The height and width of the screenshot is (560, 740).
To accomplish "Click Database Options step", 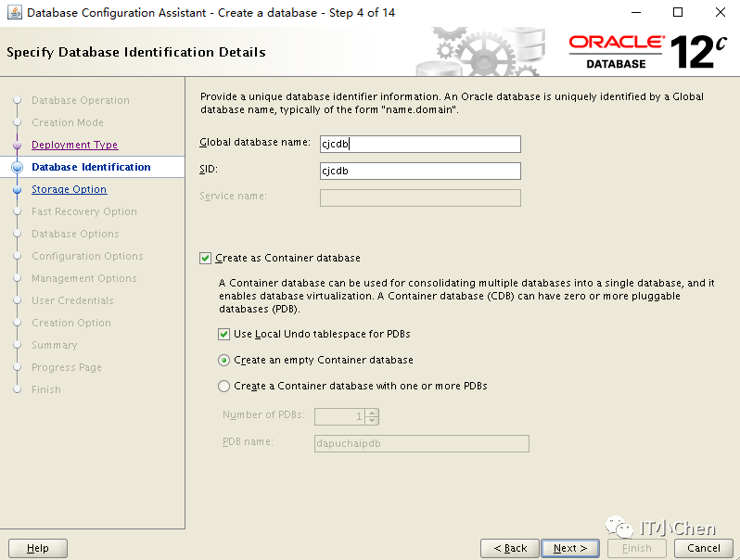I will click(75, 234).
